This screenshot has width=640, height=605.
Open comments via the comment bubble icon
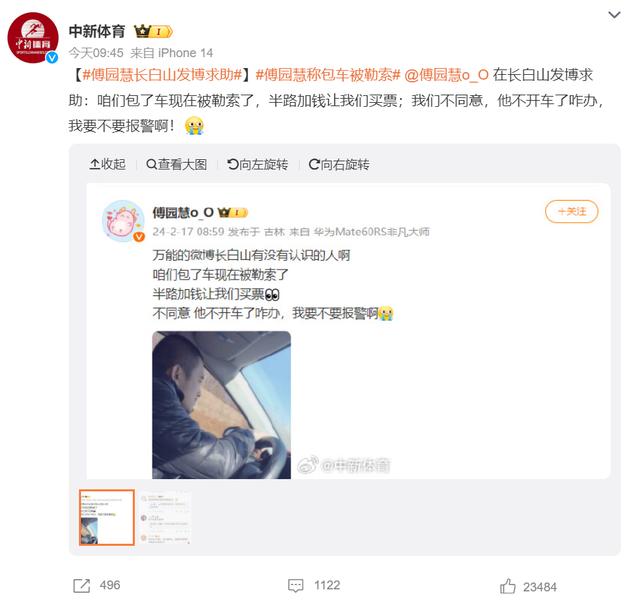coord(296,585)
